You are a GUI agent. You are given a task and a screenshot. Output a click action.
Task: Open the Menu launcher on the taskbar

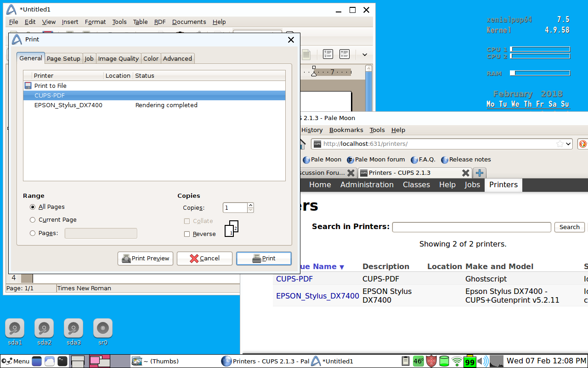click(x=15, y=361)
